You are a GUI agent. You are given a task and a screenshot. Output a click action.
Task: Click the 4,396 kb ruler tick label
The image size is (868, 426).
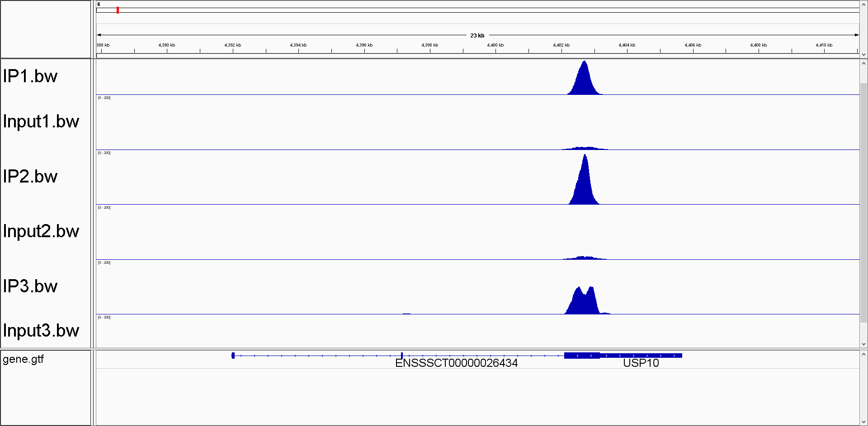pyautogui.click(x=364, y=45)
